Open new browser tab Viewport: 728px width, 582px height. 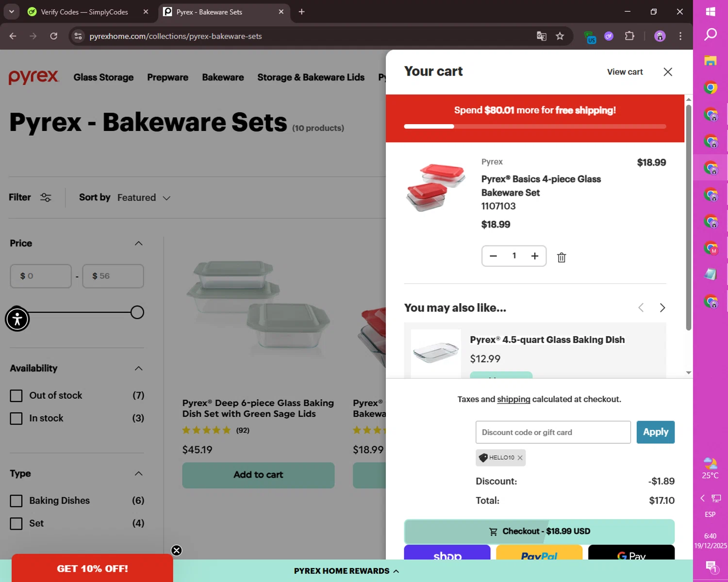tap(301, 12)
